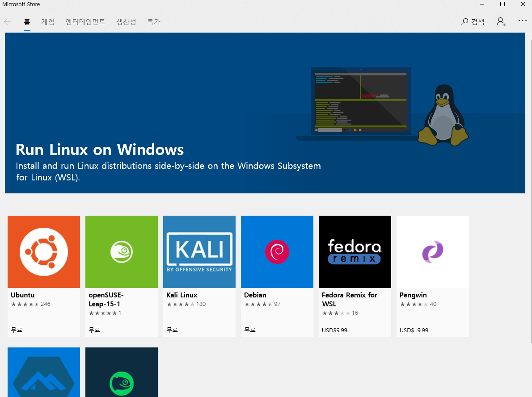The height and width of the screenshot is (397, 532).
Task: Open the openSUSE-Leap-15-1 green tile
Action: (x=122, y=252)
